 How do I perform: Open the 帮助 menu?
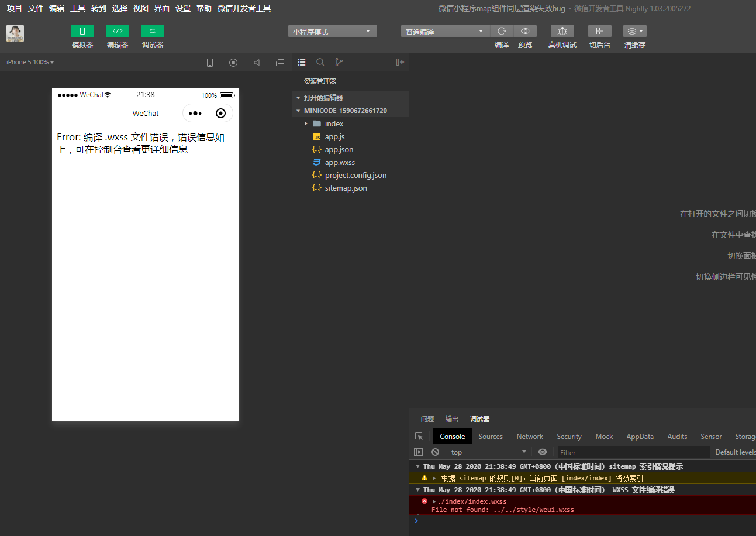[204, 8]
